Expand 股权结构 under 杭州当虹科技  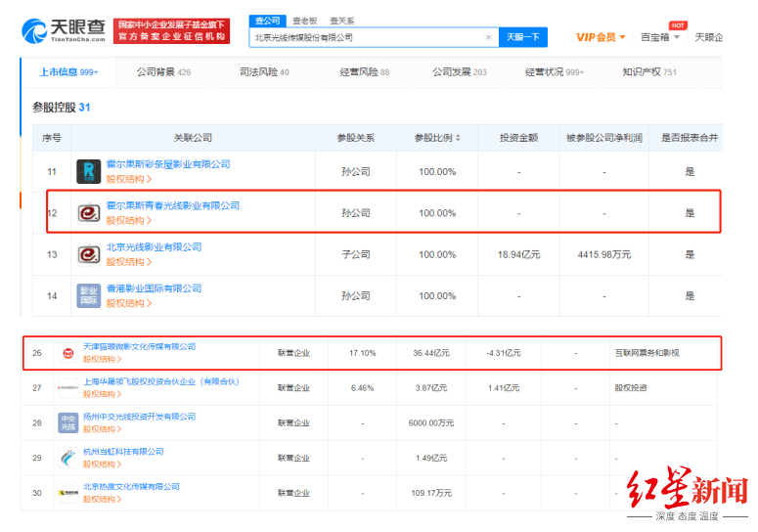point(102,465)
